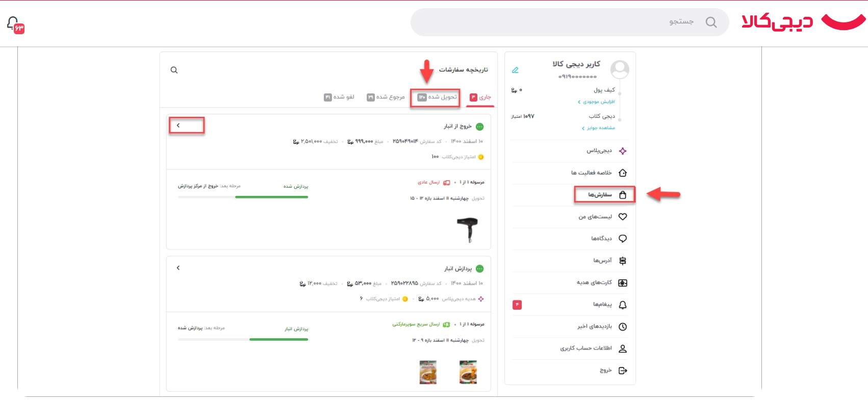
Task: Expand the پردازش انبار order chevron
Action: [178, 268]
